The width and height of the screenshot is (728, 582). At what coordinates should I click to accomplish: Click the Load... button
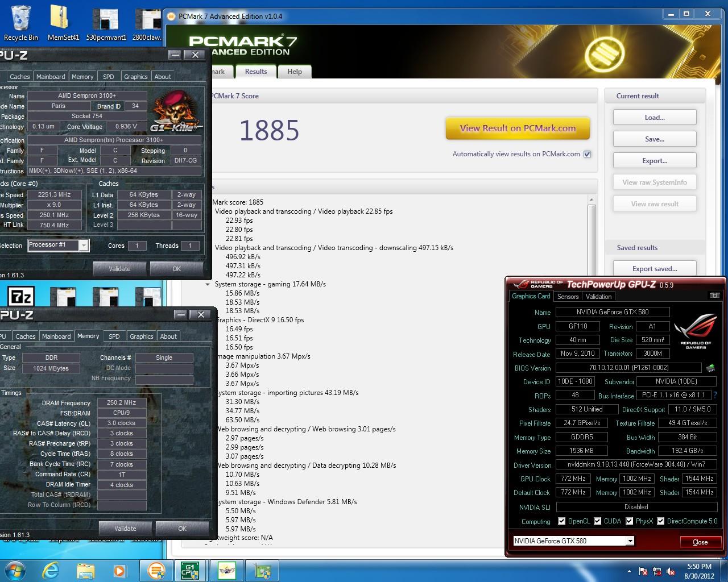(x=655, y=118)
